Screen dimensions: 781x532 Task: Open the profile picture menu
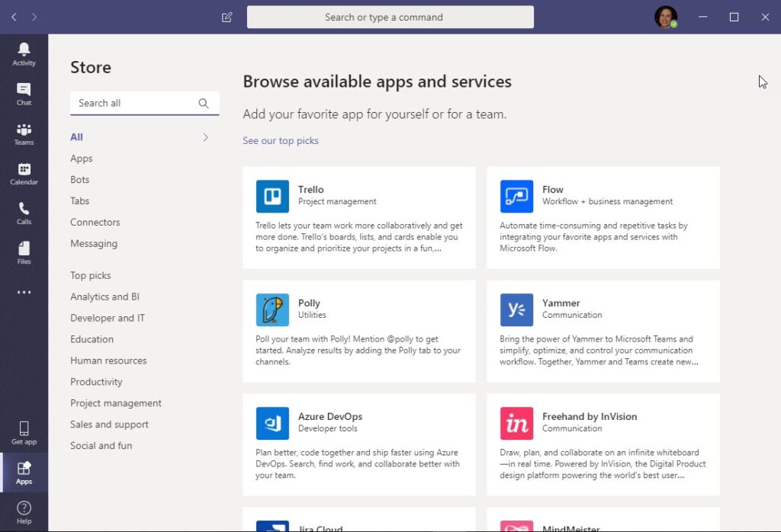(665, 17)
